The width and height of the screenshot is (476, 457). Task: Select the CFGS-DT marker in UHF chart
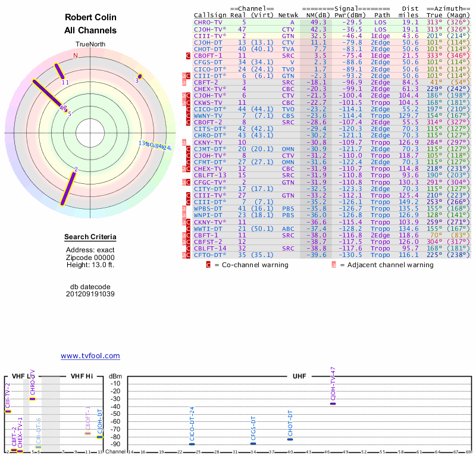(253, 443)
